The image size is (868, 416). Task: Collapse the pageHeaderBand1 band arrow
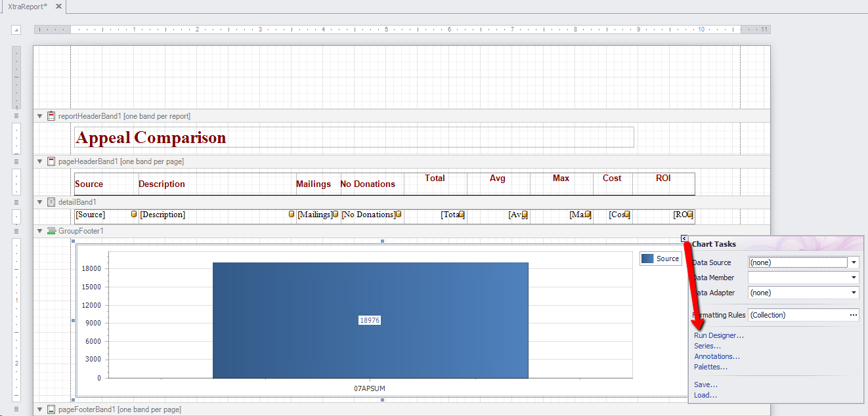40,161
